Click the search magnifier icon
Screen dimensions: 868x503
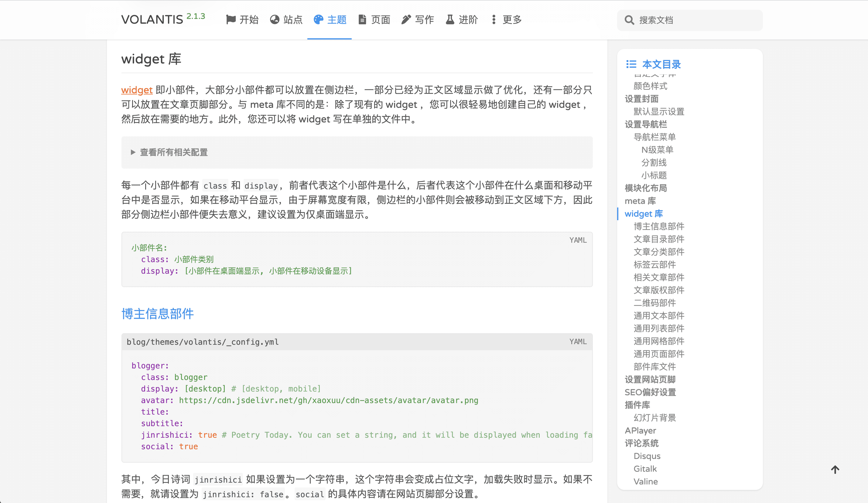[629, 20]
